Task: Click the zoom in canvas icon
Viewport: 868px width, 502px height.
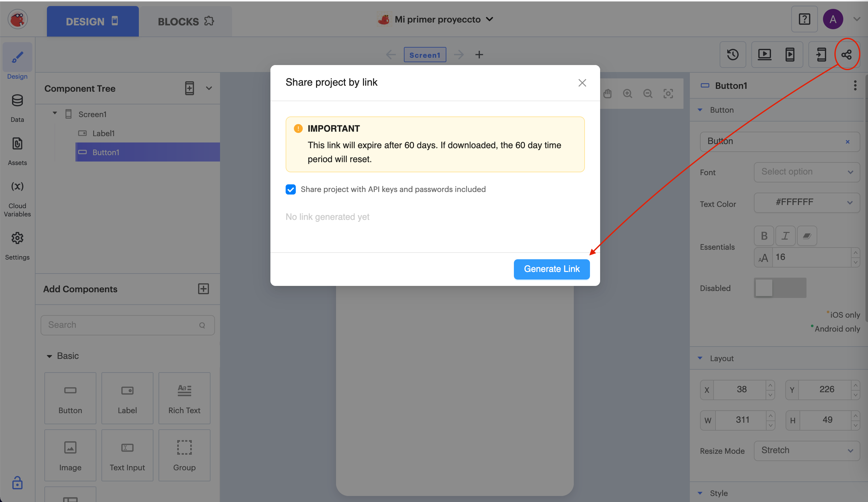Action: click(628, 93)
